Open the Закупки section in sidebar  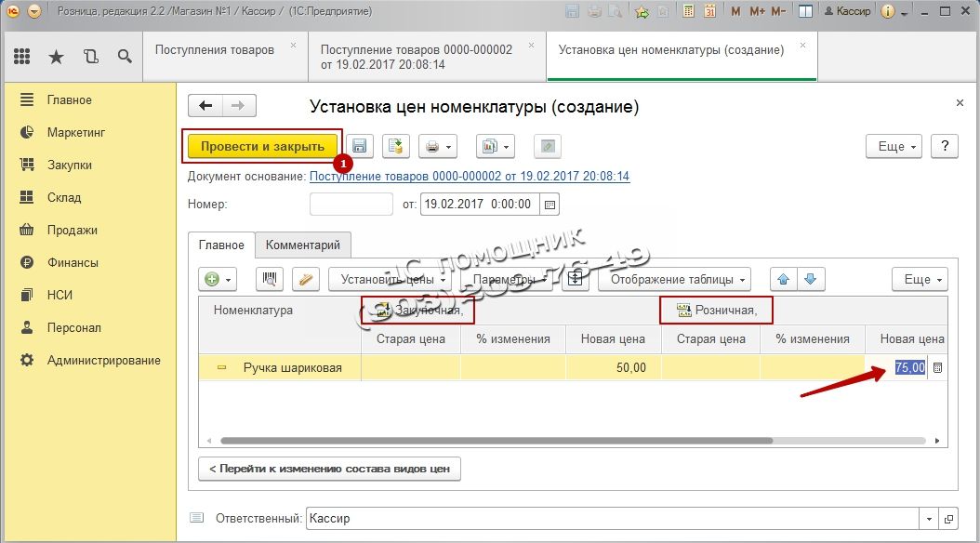[70, 165]
